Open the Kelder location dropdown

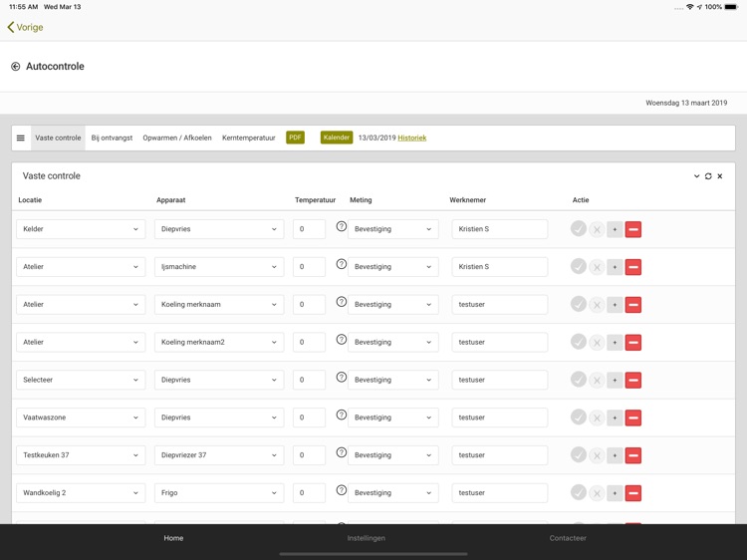click(x=81, y=229)
